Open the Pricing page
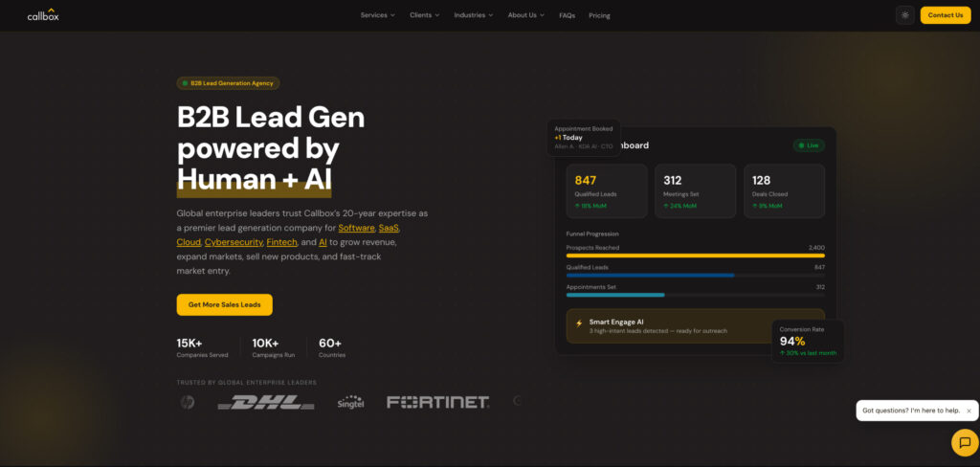 (599, 15)
